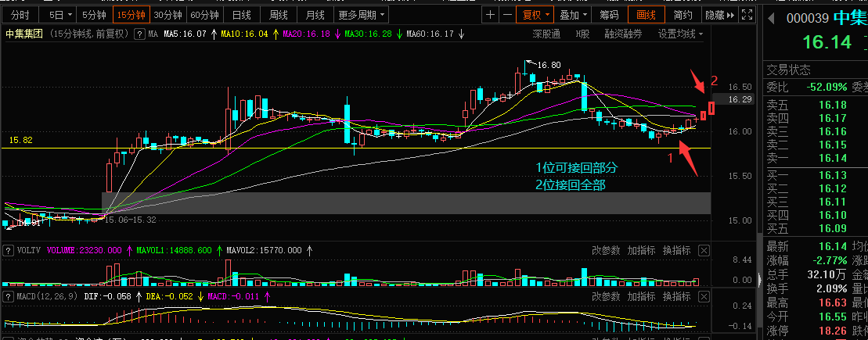Hide the right panel via 隐藏 button
Image resolution: width=868 pixels, height=340 pixels.
pyautogui.click(x=719, y=15)
